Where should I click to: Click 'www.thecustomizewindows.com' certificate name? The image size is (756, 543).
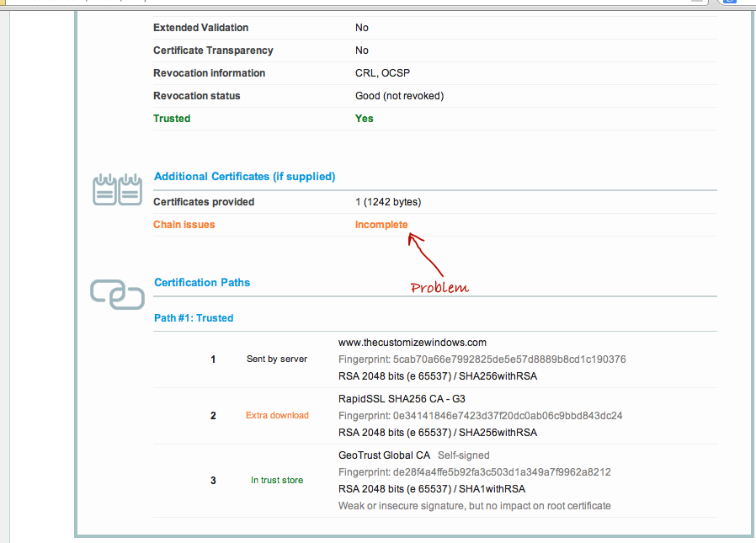[x=413, y=343]
